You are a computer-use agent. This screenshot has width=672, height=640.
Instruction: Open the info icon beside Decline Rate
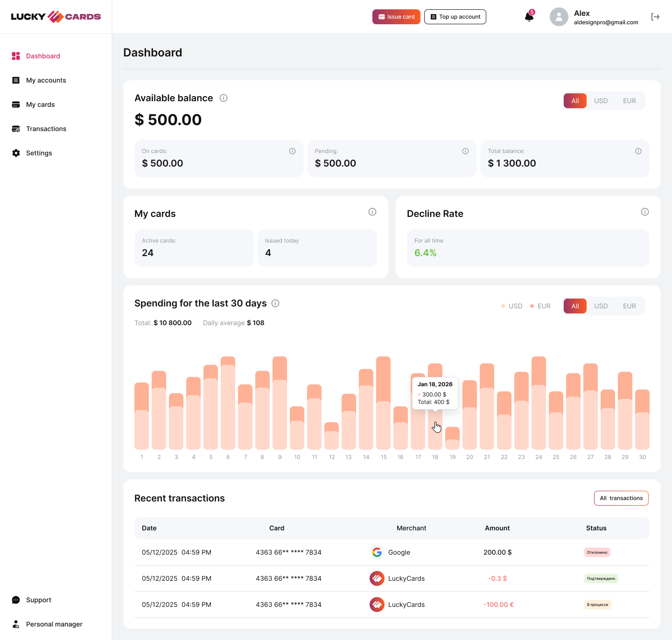tap(645, 211)
